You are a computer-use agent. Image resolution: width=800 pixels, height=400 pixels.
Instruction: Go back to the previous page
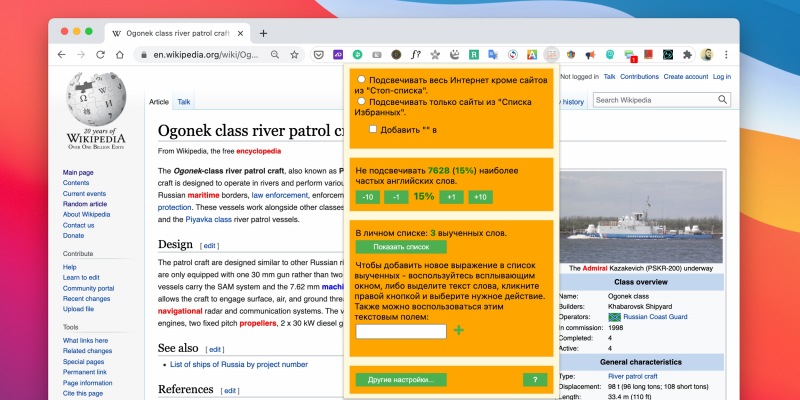(x=62, y=55)
